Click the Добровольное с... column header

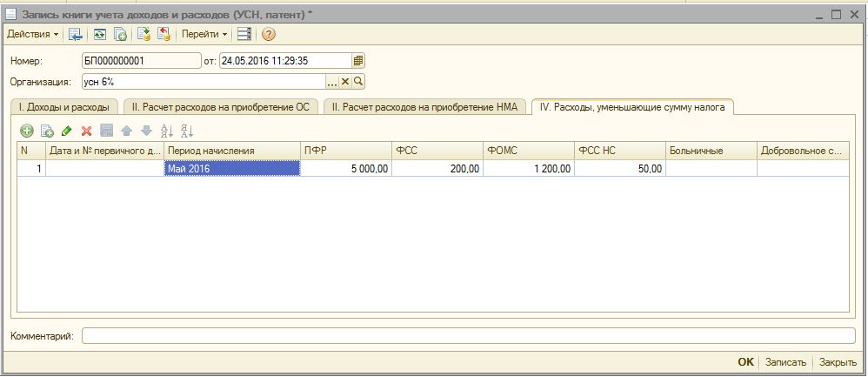coord(803,151)
